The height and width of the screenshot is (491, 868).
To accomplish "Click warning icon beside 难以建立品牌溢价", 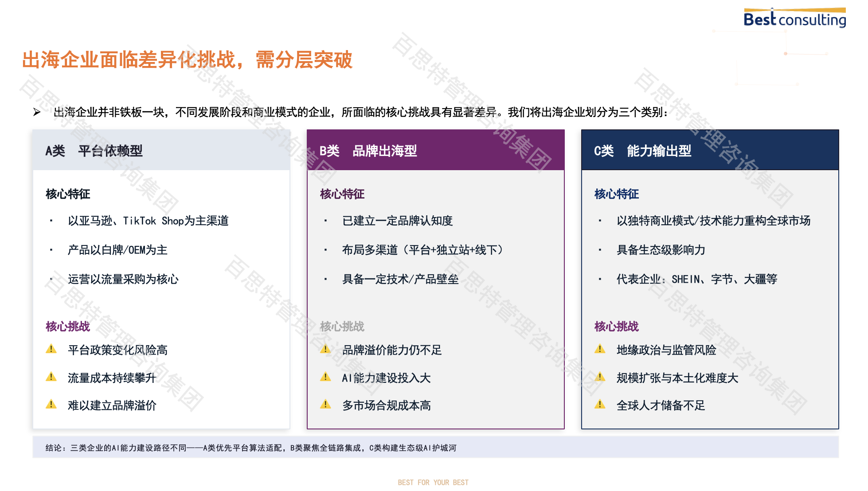I will click(51, 405).
